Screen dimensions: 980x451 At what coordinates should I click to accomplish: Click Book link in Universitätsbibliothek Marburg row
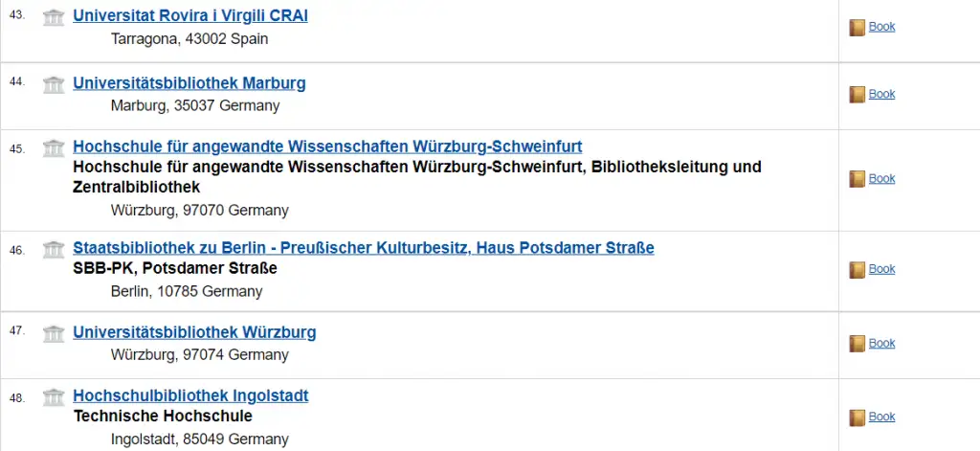coord(881,94)
